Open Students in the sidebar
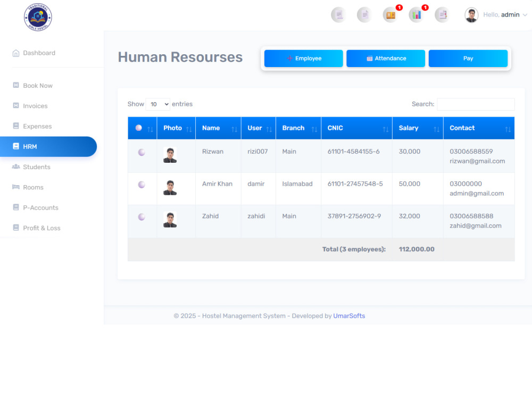This screenshot has width=532, height=399. (x=37, y=167)
